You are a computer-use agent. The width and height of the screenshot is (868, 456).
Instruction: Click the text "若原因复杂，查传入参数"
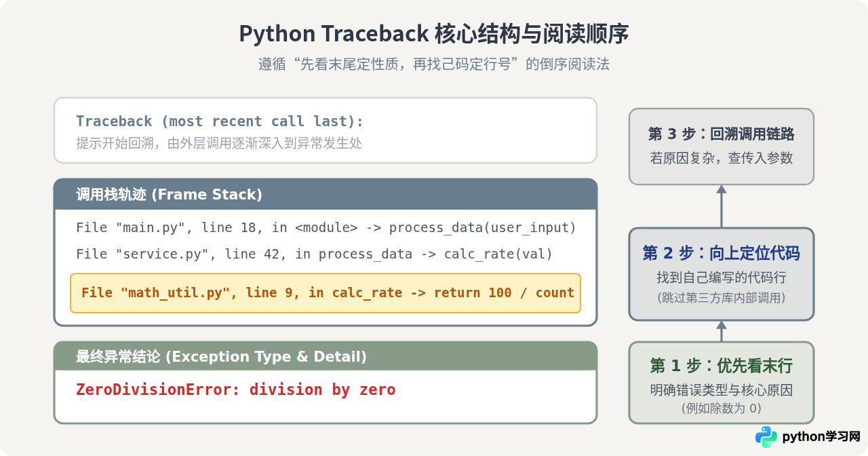(x=722, y=158)
